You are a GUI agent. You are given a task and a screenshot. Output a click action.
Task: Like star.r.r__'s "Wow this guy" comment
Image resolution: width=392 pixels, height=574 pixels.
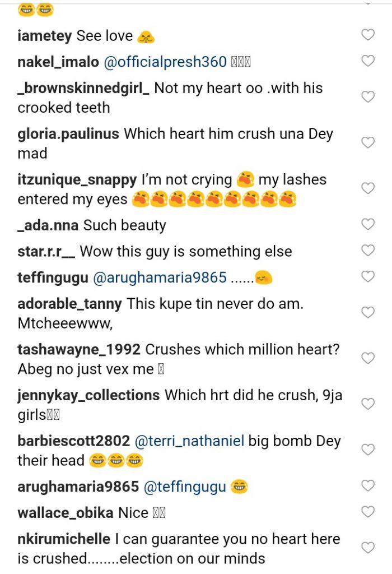tap(367, 250)
